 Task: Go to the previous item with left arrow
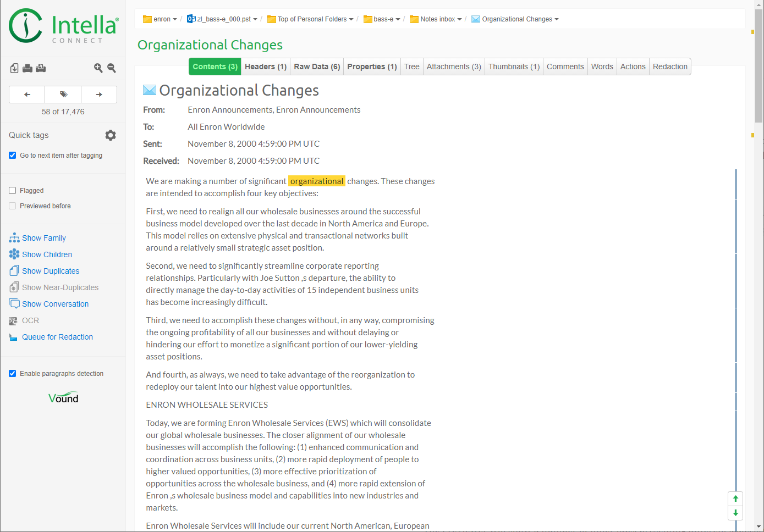(27, 95)
